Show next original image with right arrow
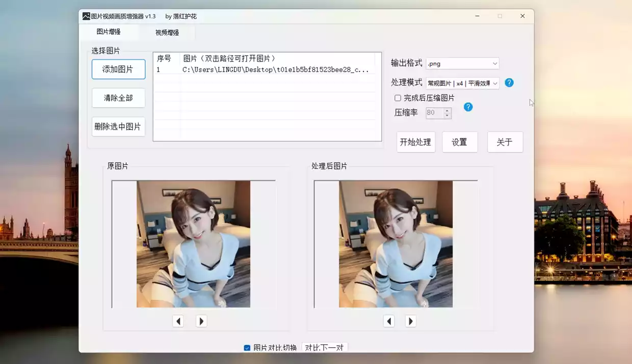This screenshot has height=364, width=632. click(201, 321)
